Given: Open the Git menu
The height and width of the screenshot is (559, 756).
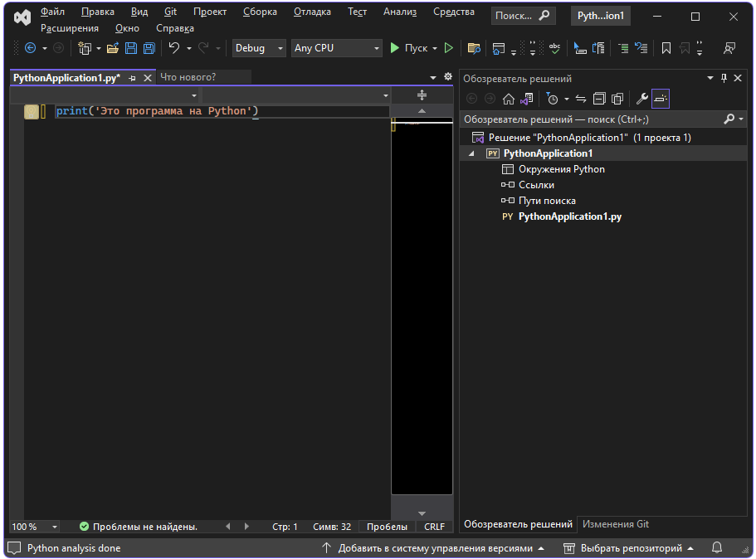Looking at the screenshot, I should (x=170, y=12).
